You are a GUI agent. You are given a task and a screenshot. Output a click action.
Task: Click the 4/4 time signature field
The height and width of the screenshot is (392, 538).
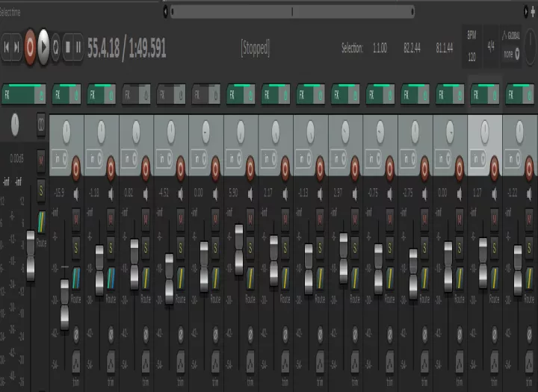(x=491, y=46)
